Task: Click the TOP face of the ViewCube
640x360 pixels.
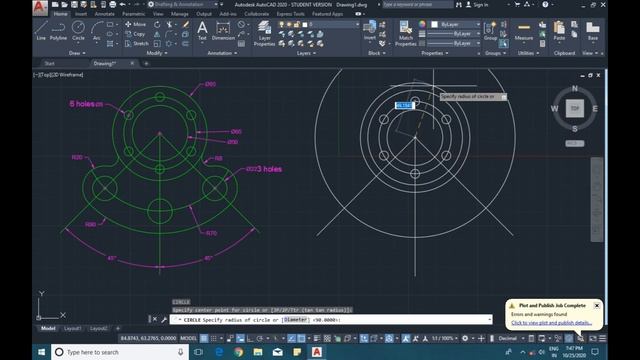Action: point(575,108)
